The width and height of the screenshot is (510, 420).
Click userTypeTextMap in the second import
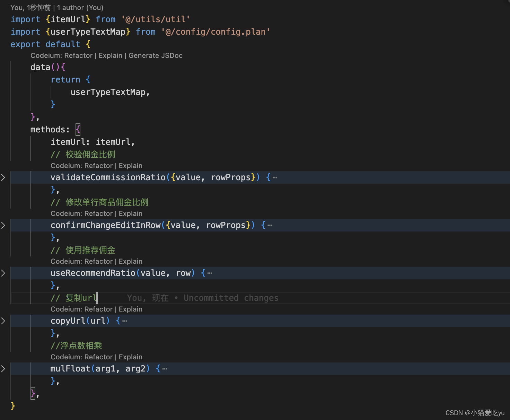(88, 32)
